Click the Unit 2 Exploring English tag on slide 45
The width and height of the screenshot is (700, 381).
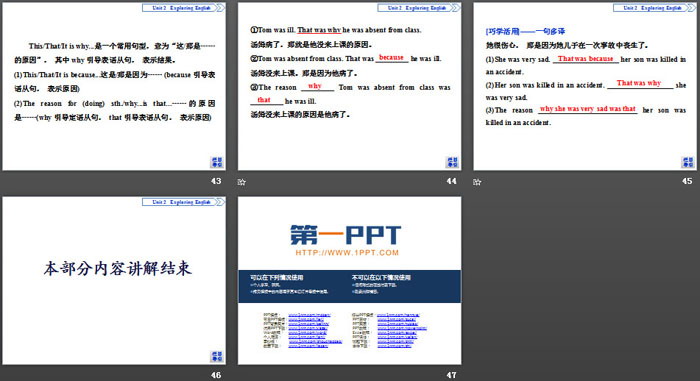pos(654,8)
